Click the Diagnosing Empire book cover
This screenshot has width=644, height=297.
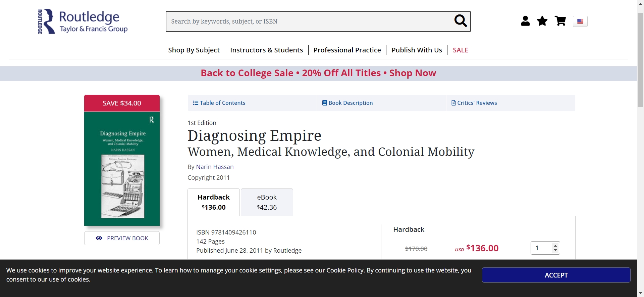tap(122, 168)
